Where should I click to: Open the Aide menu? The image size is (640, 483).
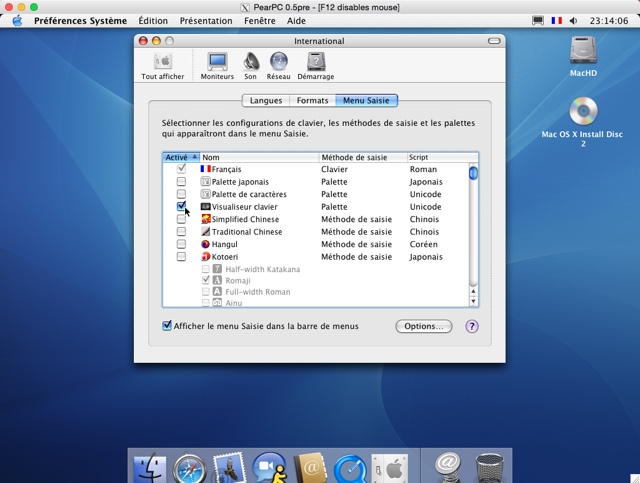click(x=296, y=20)
